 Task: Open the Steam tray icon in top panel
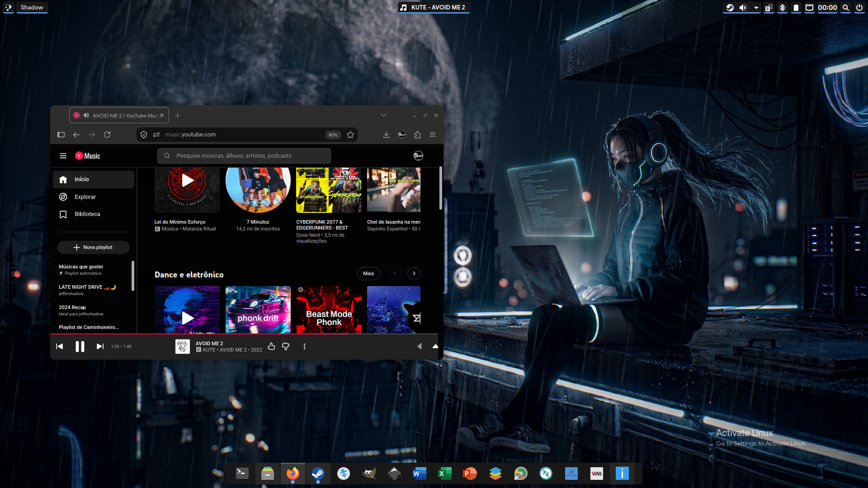[730, 7]
